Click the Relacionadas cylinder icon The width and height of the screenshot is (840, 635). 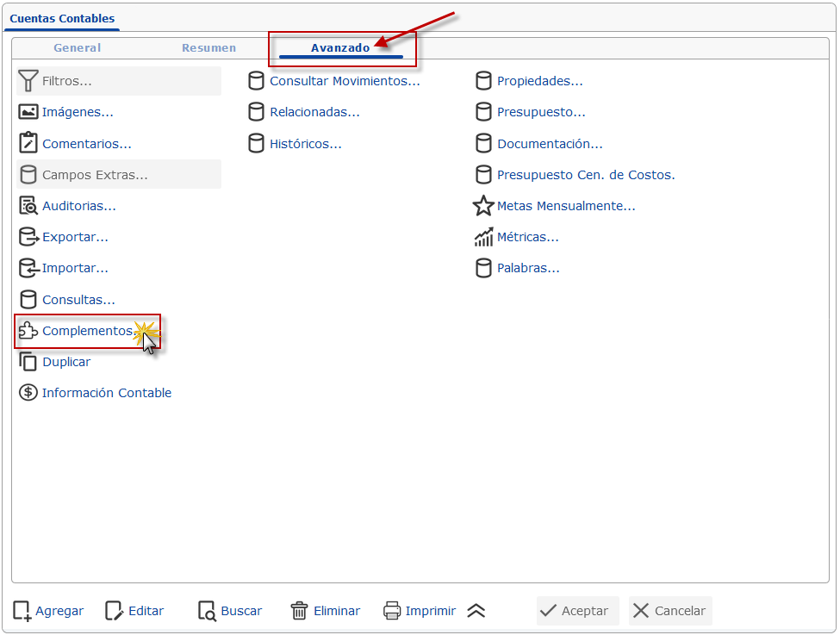(x=256, y=112)
